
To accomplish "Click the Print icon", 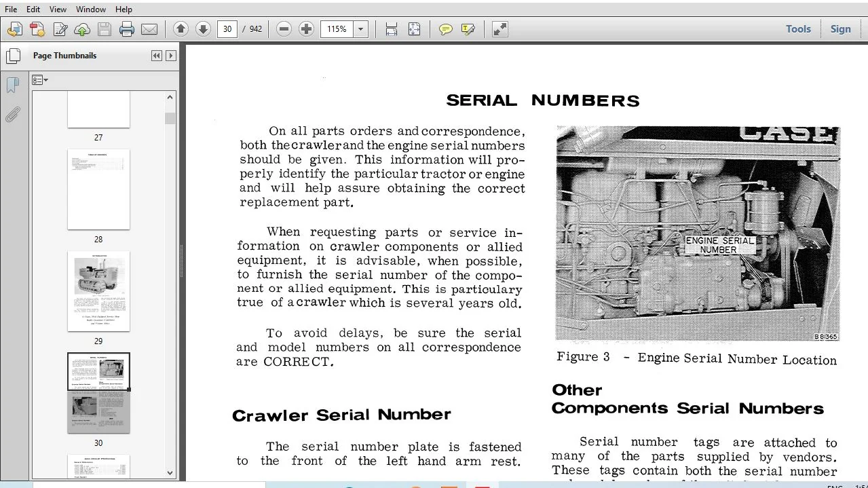I will (x=127, y=29).
